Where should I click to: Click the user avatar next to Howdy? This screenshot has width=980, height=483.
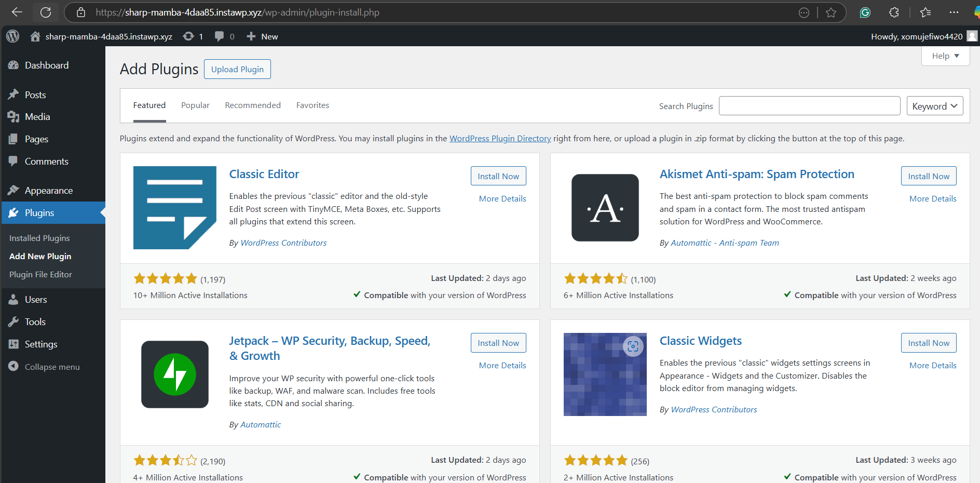(x=973, y=36)
